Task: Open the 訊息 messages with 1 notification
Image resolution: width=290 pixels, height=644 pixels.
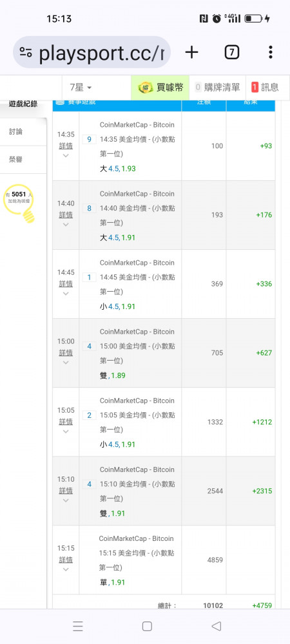Action: pos(265,87)
